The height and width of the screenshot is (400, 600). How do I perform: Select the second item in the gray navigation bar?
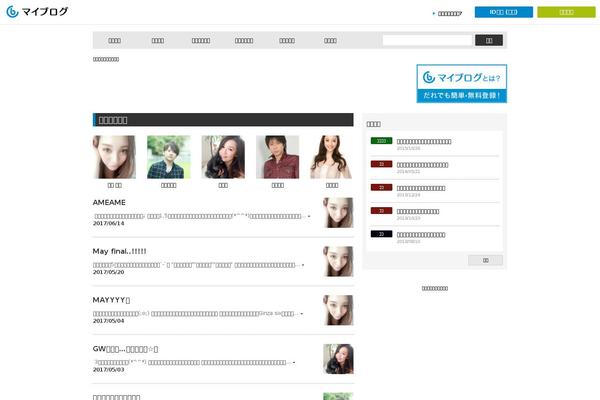click(x=158, y=40)
